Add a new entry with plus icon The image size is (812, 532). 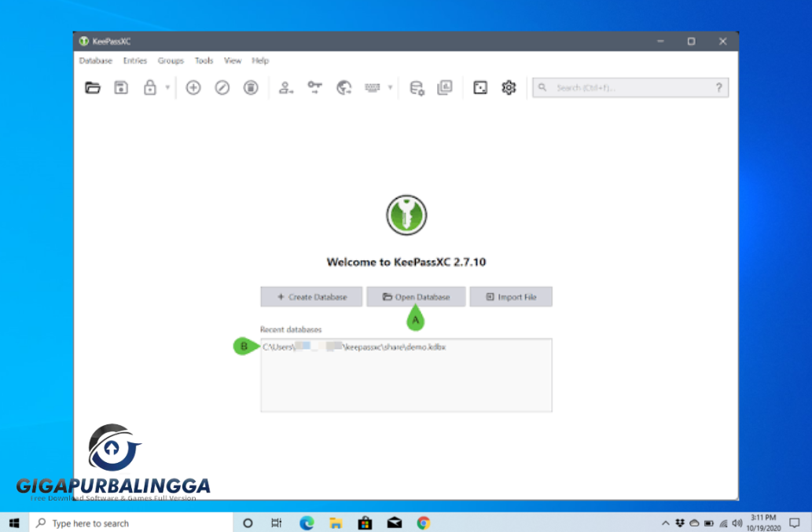[193, 87]
